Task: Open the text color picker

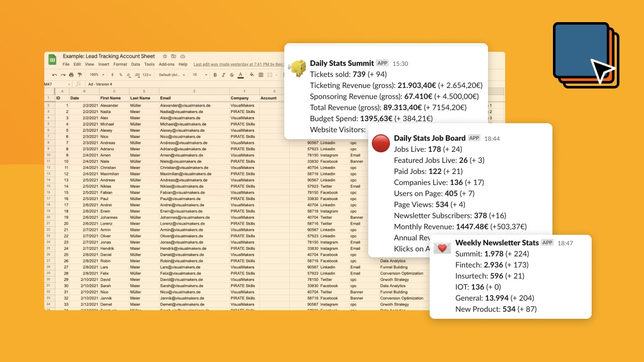Action: pos(240,75)
